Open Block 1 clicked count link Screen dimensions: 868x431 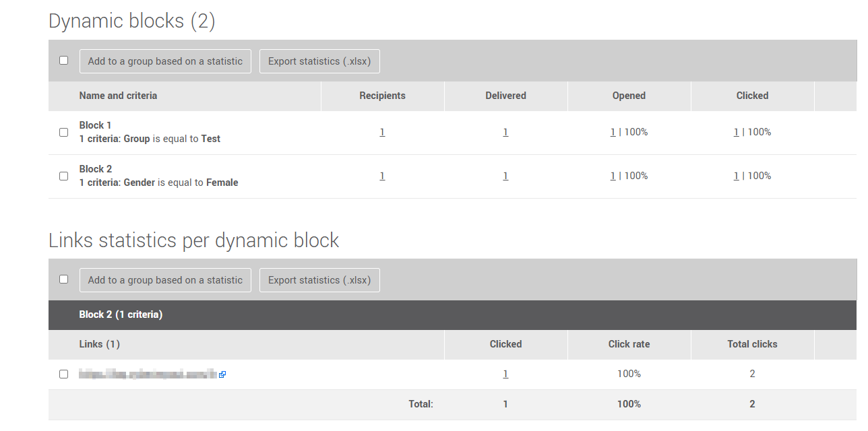736,132
